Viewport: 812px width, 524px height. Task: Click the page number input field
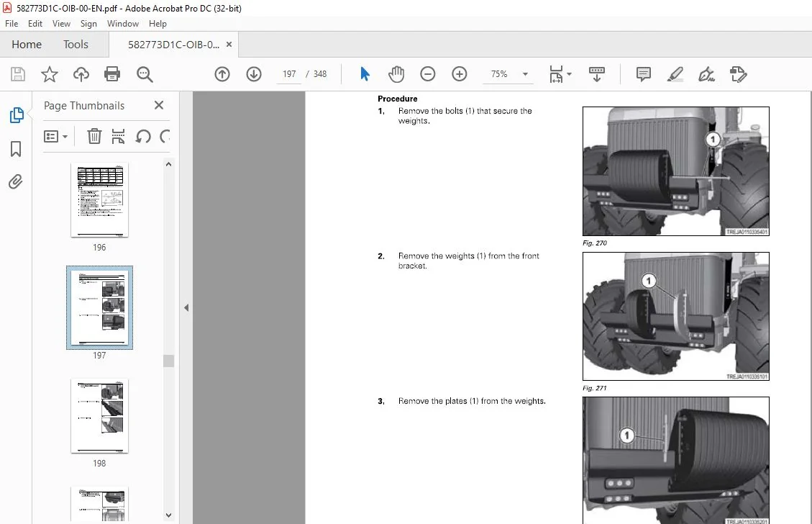pos(289,74)
